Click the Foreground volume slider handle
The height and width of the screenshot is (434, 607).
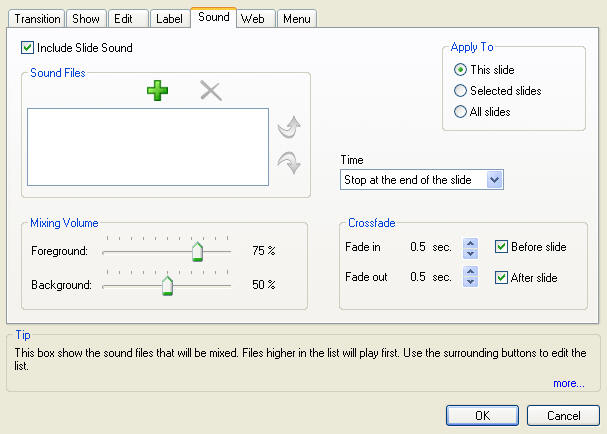point(197,252)
